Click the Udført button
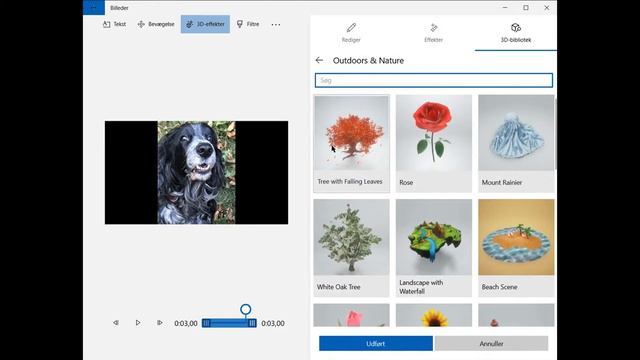The height and width of the screenshot is (360, 640). point(376,344)
